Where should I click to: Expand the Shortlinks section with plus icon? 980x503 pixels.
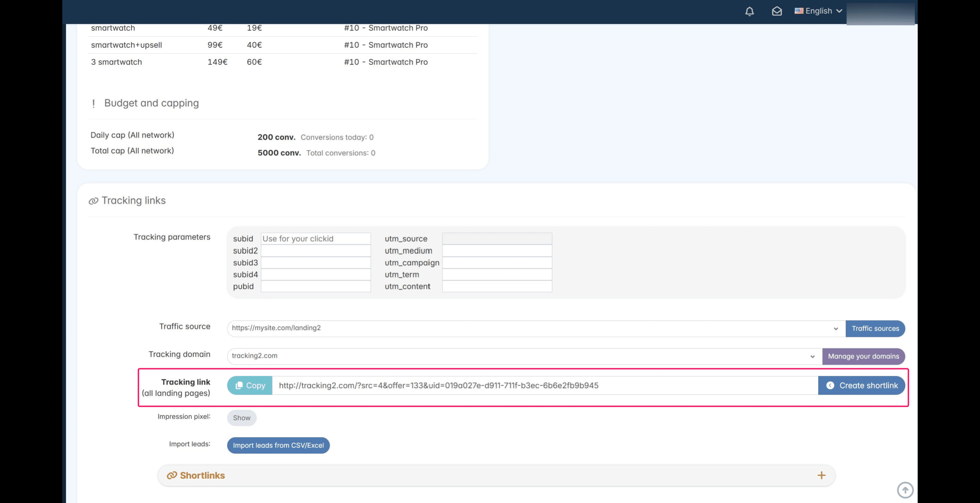(821, 475)
